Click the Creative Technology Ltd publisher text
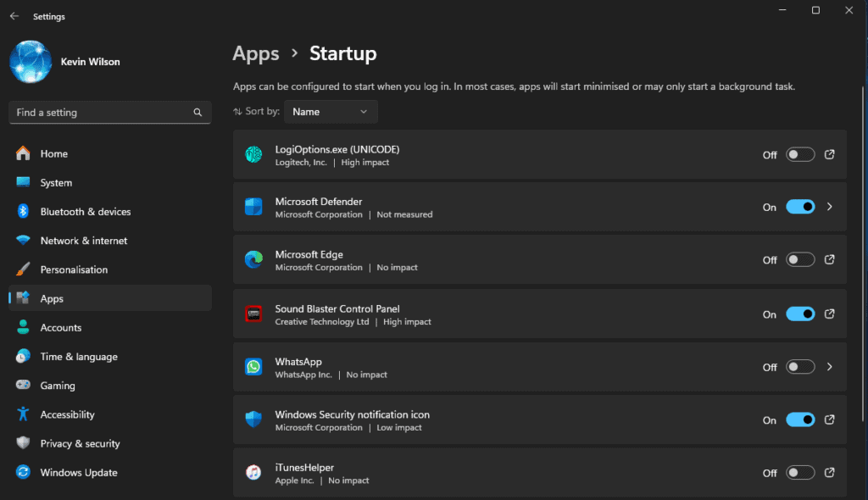This screenshot has height=500, width=868. pyautogui.click(x=322, y=322)
